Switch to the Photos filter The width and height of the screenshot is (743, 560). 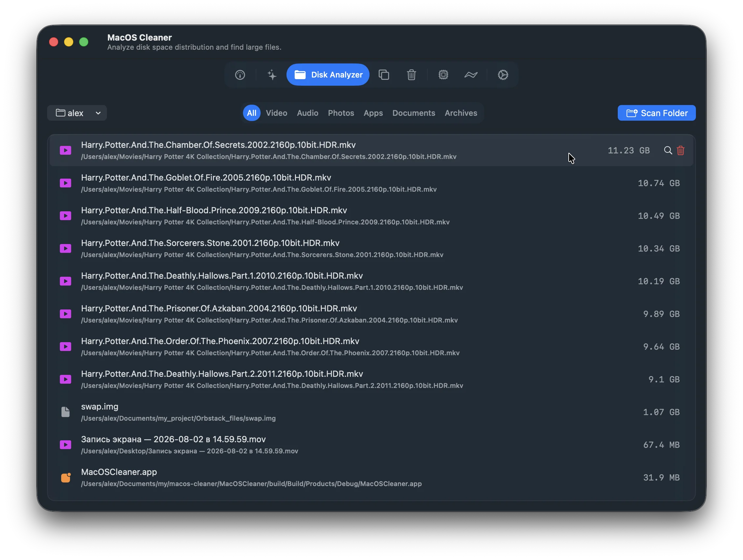tap(341, 113)
